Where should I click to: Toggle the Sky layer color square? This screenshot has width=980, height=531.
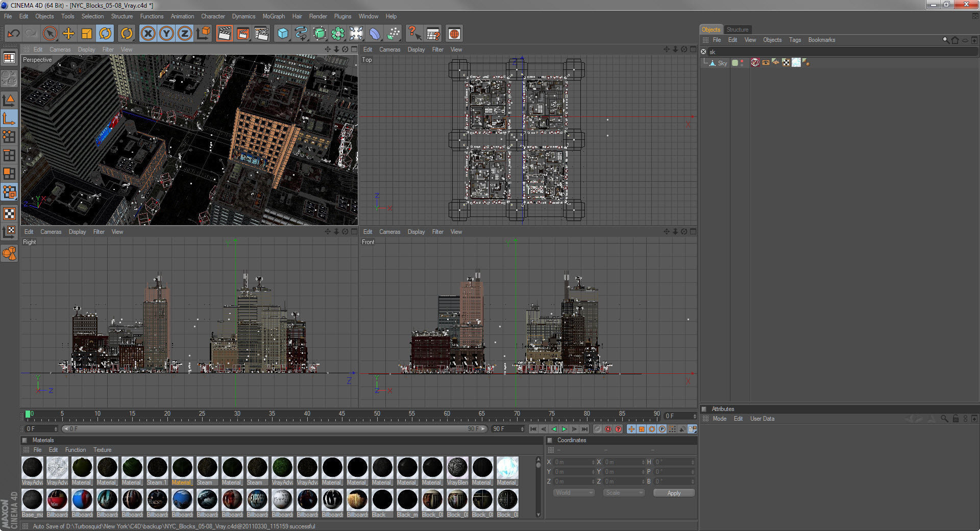tap(735, 63)
